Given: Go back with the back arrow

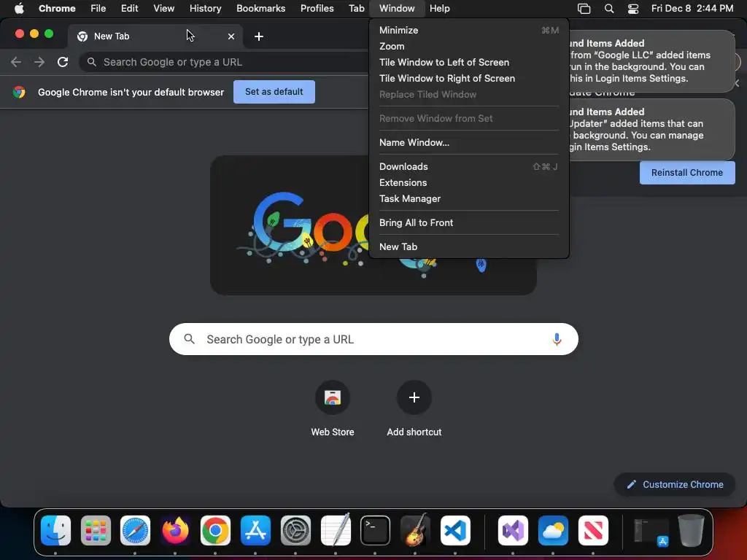Looking at the screenshot, I should point(16,62).
